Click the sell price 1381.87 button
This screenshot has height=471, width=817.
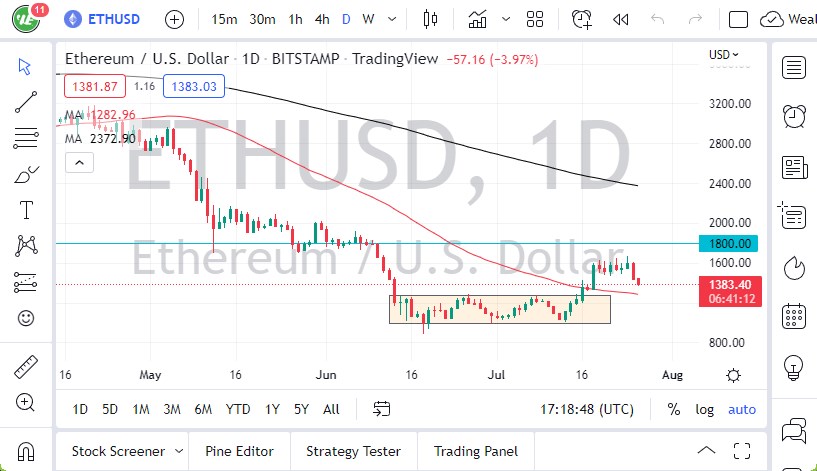click(x=95, y=86)
